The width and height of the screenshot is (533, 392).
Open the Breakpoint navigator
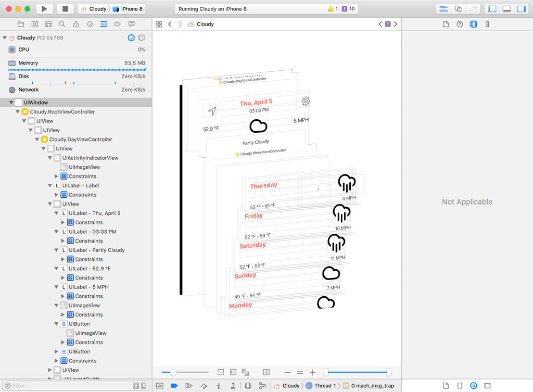(118, 24)
